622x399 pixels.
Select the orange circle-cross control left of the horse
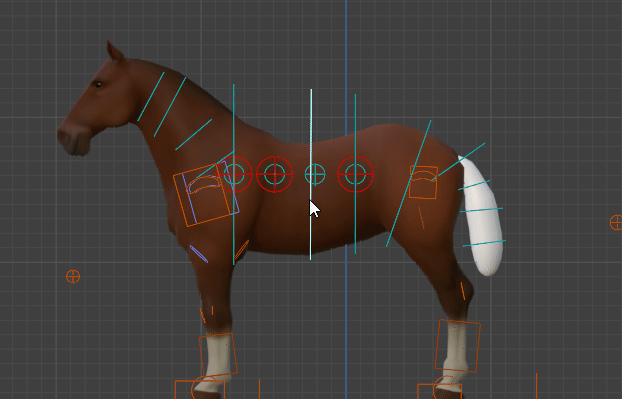(73, 276)
